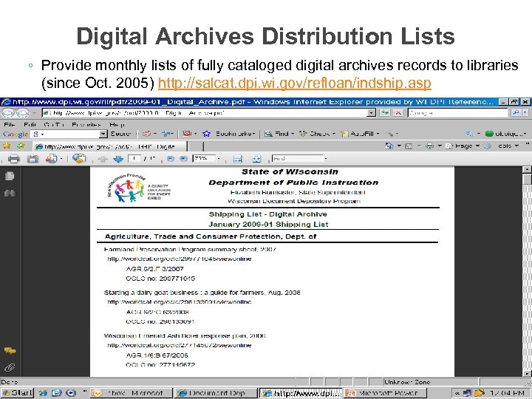Image resolution: width=532 pixels, height=399 pixels.
Task: Click the http://www.dpi taskbar button
Action: pos(301,393)
